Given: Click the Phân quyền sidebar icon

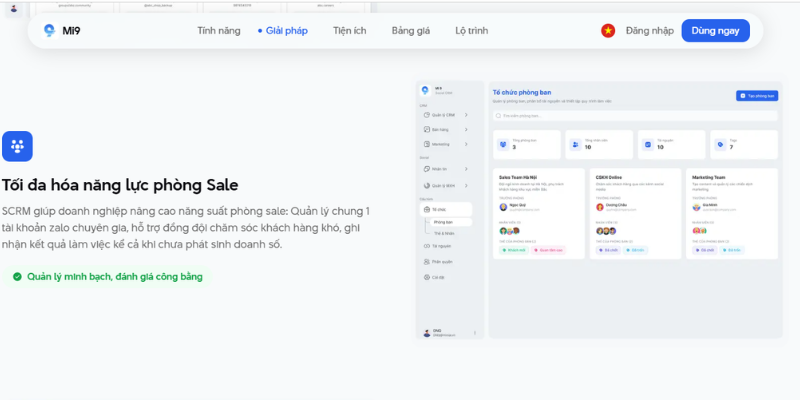Looking at the screenshot, I should click(x=425, y=261).
